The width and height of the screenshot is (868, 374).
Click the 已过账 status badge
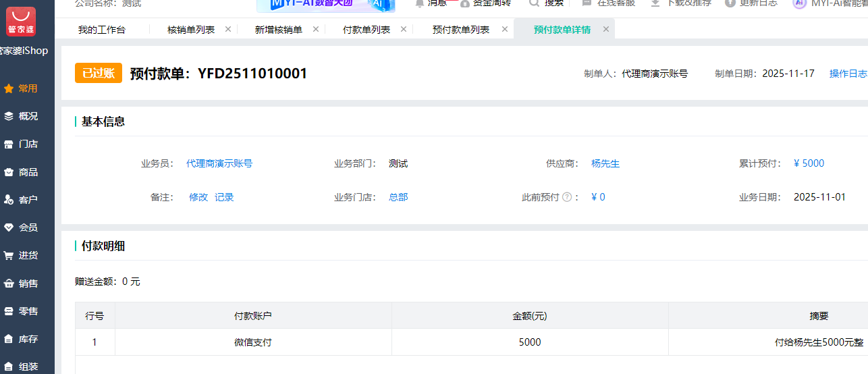pos(99,73)
